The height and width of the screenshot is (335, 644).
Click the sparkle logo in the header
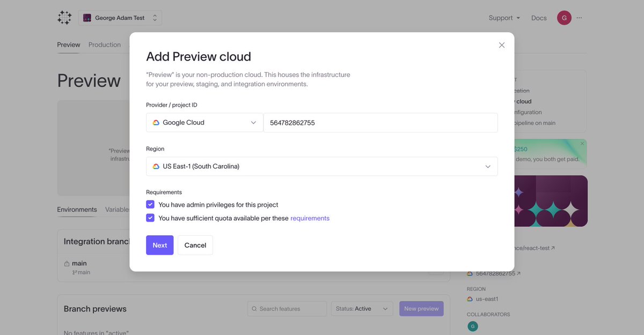pos(64,18)
